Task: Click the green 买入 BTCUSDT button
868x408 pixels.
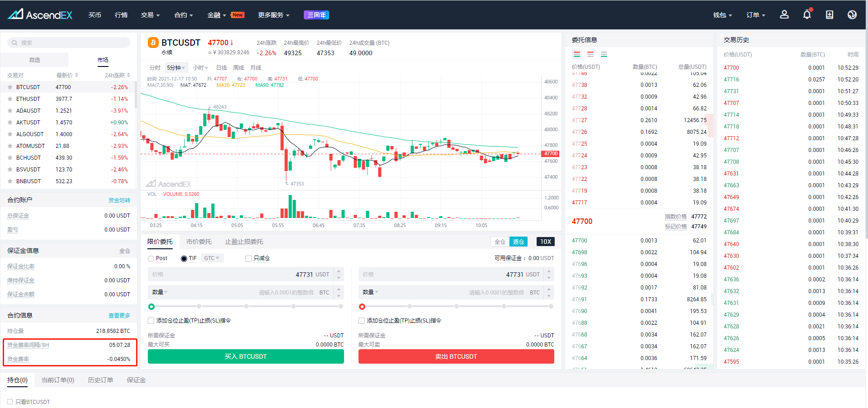Action: tap(246, 356)
